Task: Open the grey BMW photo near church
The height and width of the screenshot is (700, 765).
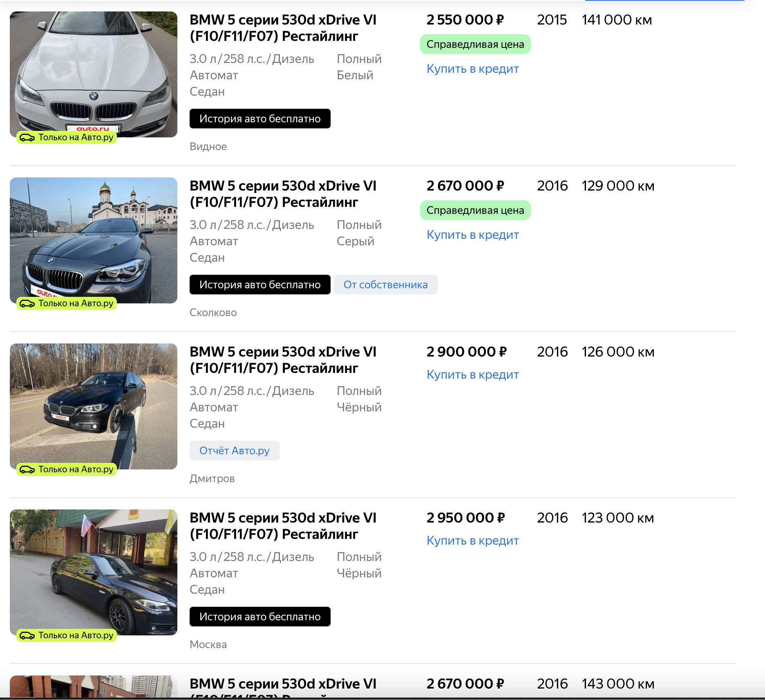Action: point(93,237)
